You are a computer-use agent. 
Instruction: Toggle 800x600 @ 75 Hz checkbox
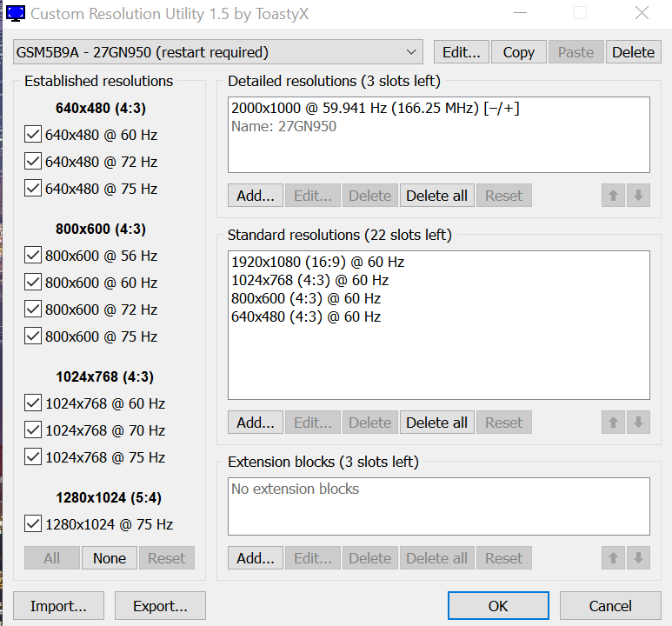pos(33,336)
